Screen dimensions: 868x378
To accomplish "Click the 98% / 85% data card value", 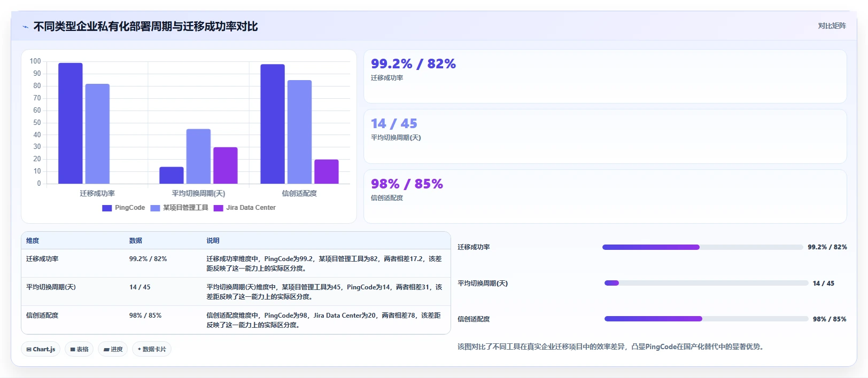I will pos(407,184).
